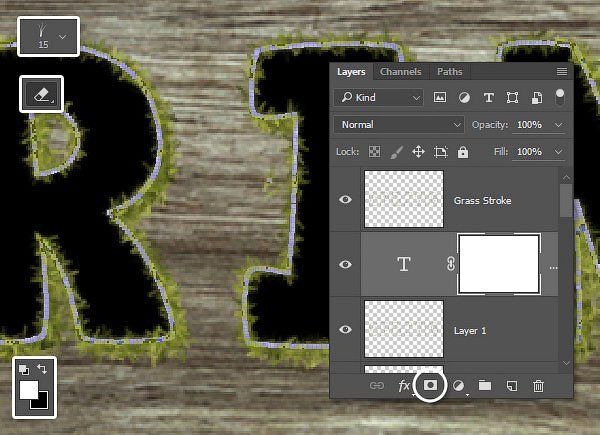Add a new adjustment layer
Viewport: 600px width, 435px height.
tap(458, 384)
